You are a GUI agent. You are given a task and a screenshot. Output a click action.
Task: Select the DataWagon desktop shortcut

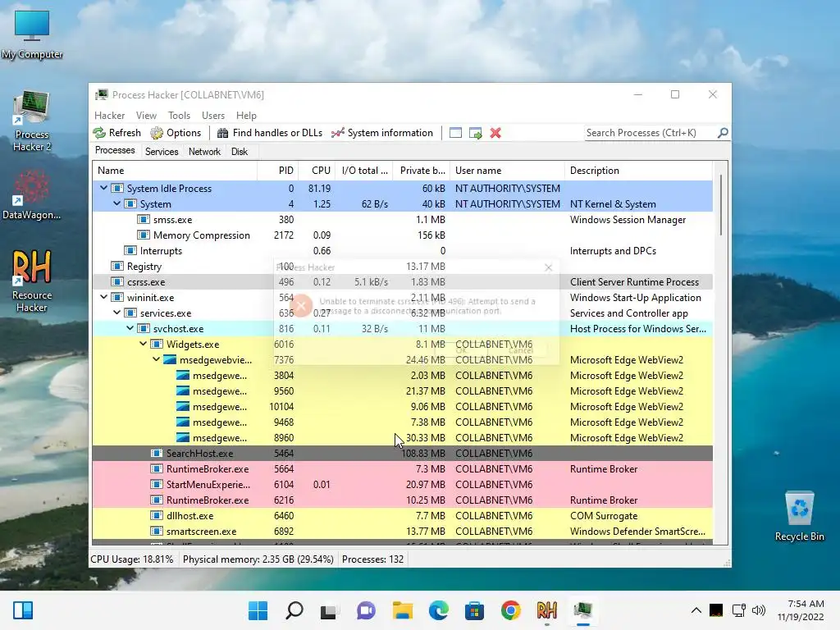(32, 195)
